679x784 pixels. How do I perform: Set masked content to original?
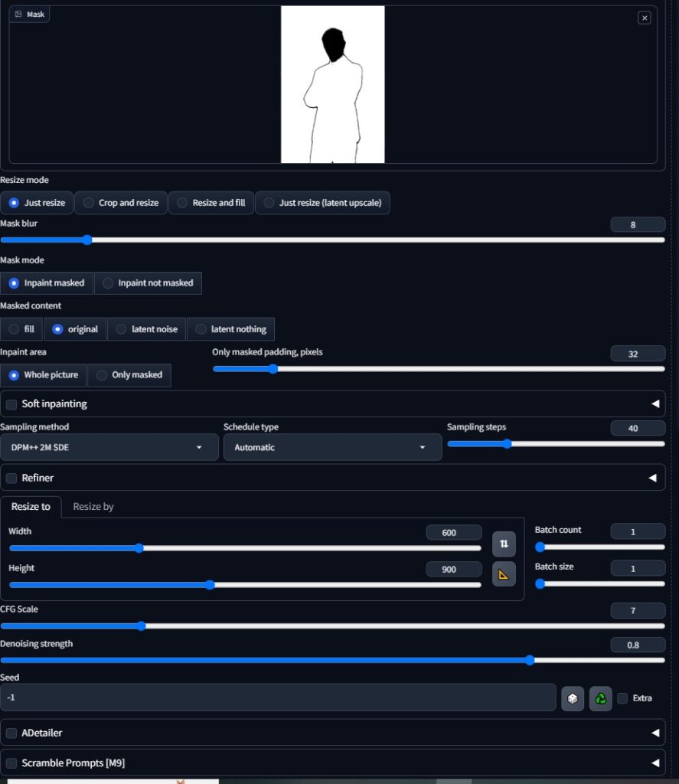click(x=75, y=329)
